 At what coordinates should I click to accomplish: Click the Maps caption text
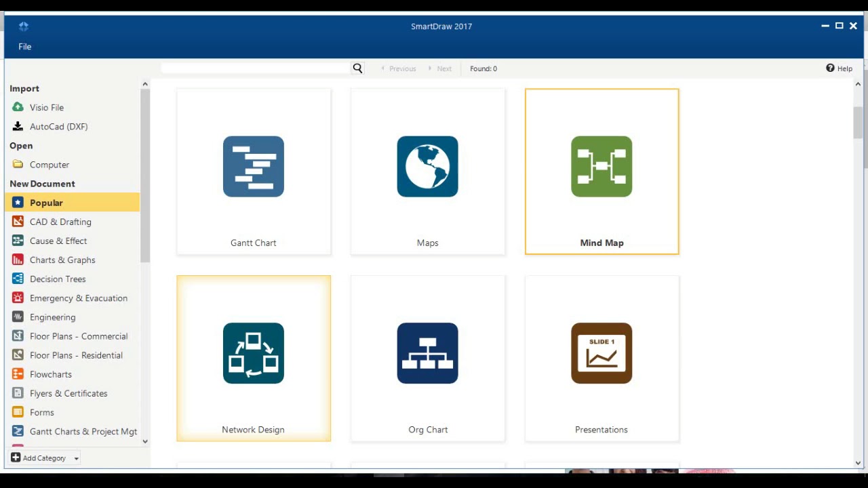(x=428, y=243)
